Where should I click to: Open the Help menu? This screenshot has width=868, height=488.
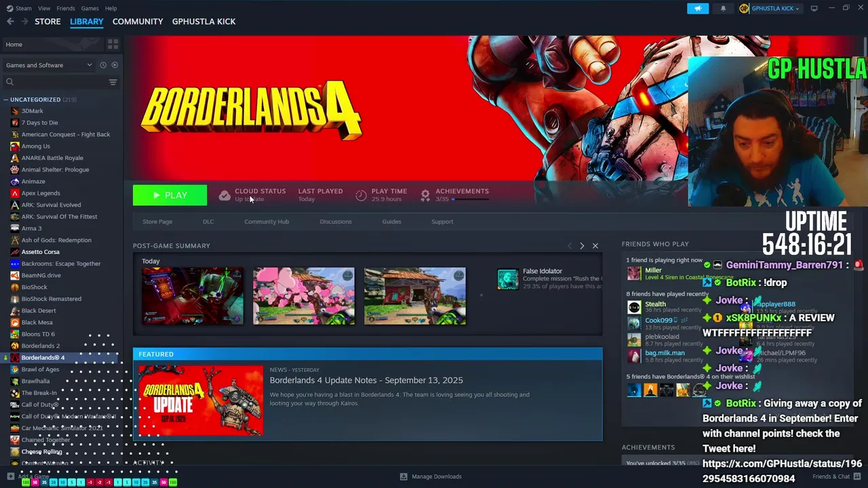pyautogui.click(x=111, y=8)
